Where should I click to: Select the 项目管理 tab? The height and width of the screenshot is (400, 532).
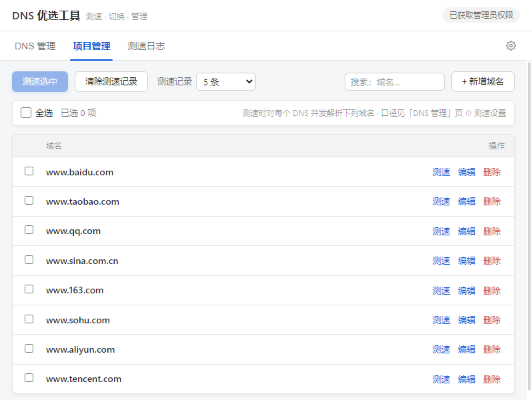click(x=91, y=46)
